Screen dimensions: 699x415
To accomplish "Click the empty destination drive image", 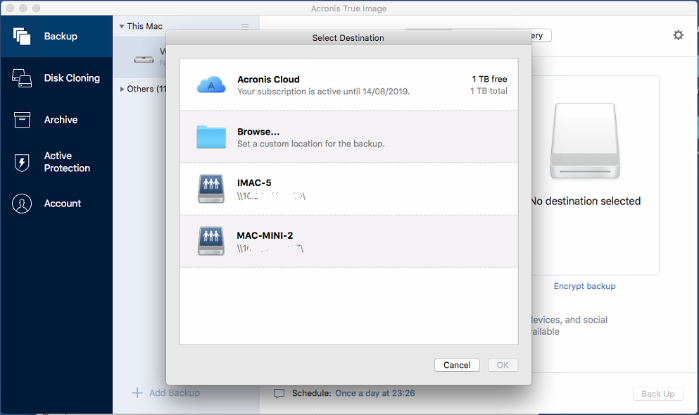I will click(585, 141).
